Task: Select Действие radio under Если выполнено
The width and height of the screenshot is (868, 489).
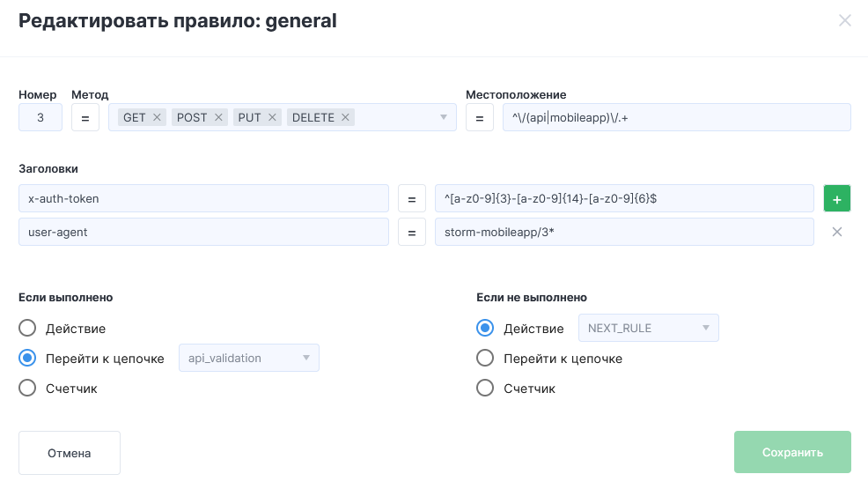Action: (x=27, y=329)
